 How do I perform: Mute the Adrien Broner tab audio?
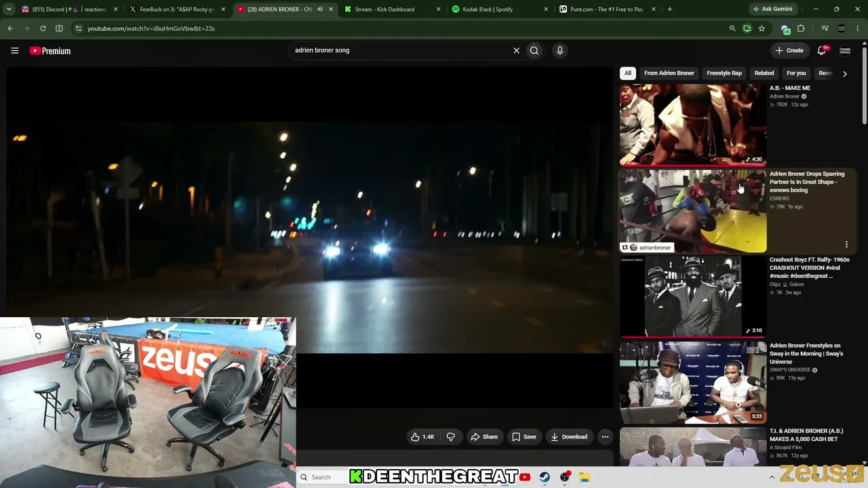coord(321,9)
